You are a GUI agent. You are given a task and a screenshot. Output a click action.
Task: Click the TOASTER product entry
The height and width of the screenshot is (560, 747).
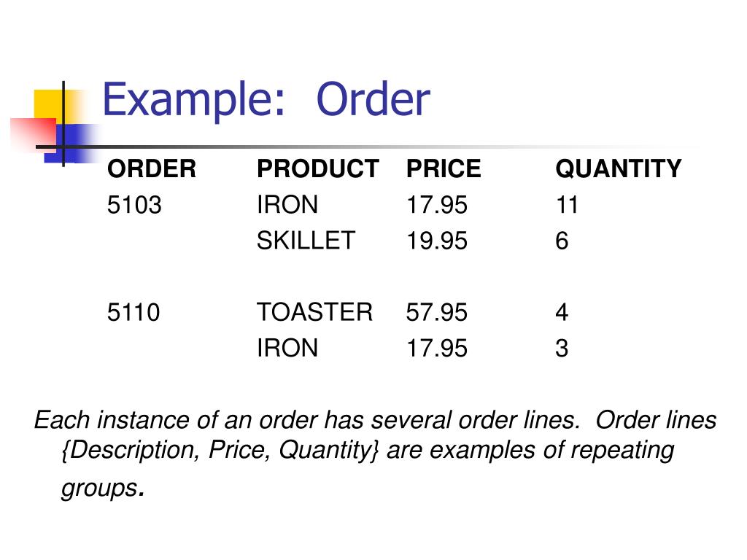click(314, 312)
